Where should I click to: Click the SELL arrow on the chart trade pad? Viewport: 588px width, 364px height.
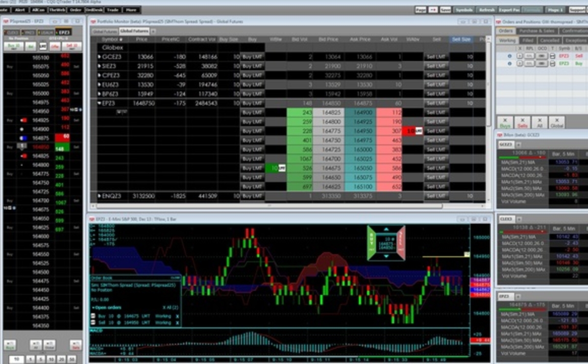[401, 243]
